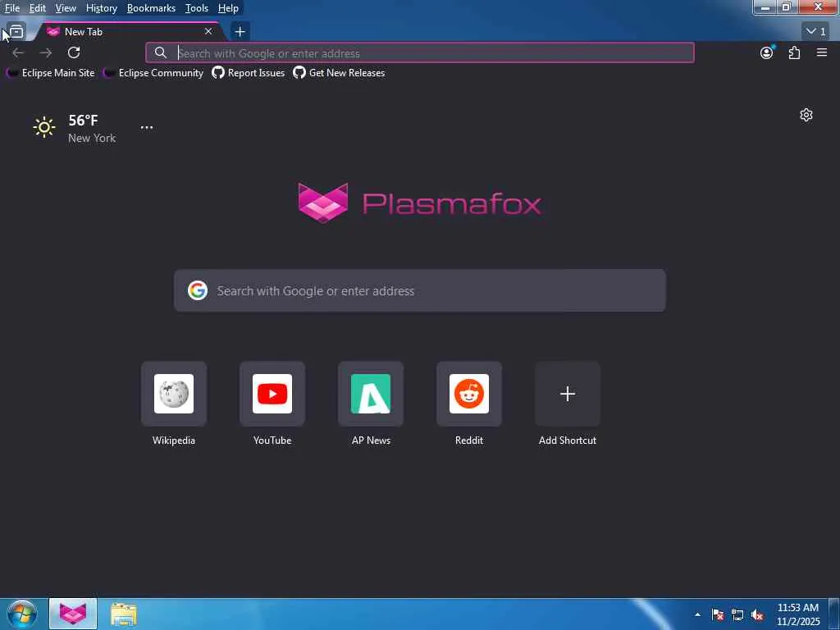Viewport: 840px width, 630px height.
Task: Click the Google icon in the search box
Action: click(198, 290)
